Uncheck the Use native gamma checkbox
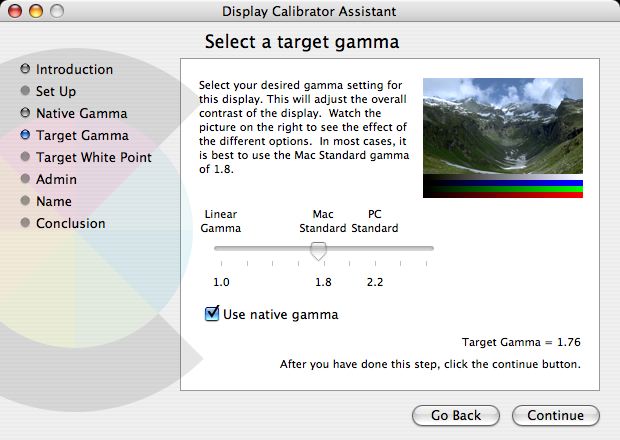The height and width of the screenshot is (440, 620). 212,314
